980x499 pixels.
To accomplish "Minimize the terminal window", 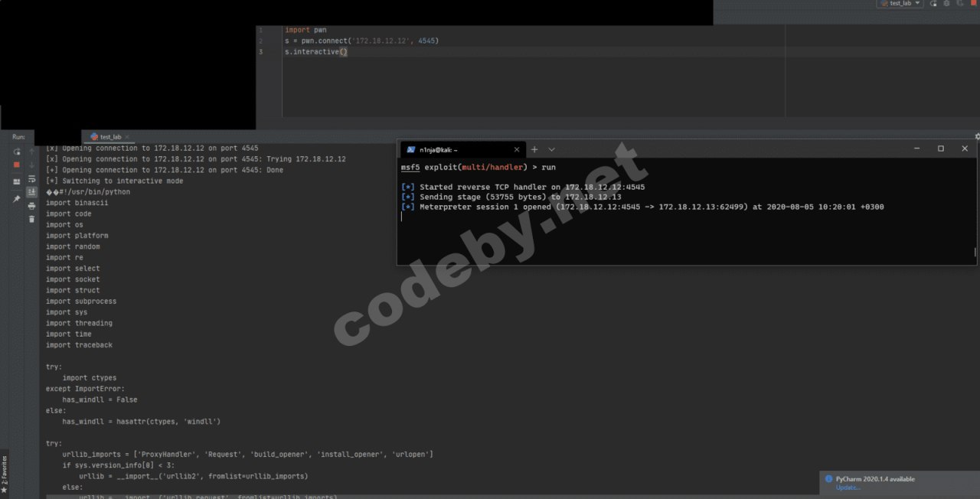I will 916,148.
